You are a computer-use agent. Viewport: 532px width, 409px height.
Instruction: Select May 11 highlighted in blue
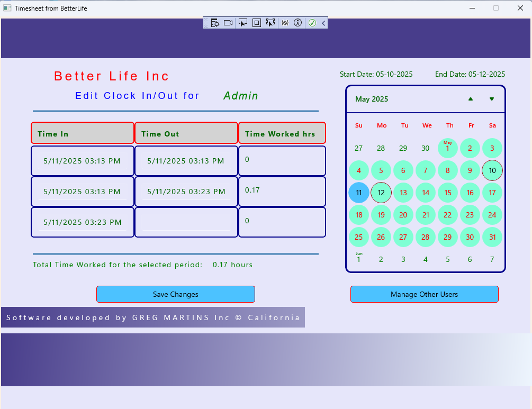[359, 193]
